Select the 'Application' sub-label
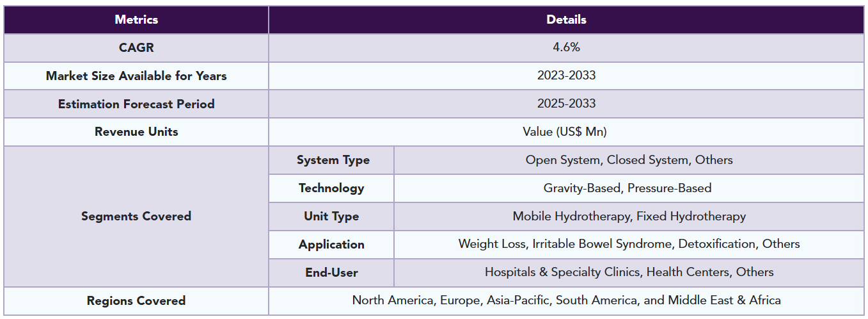Image resolution: width=868 pixels, height=319 pixels. point(331,245)
